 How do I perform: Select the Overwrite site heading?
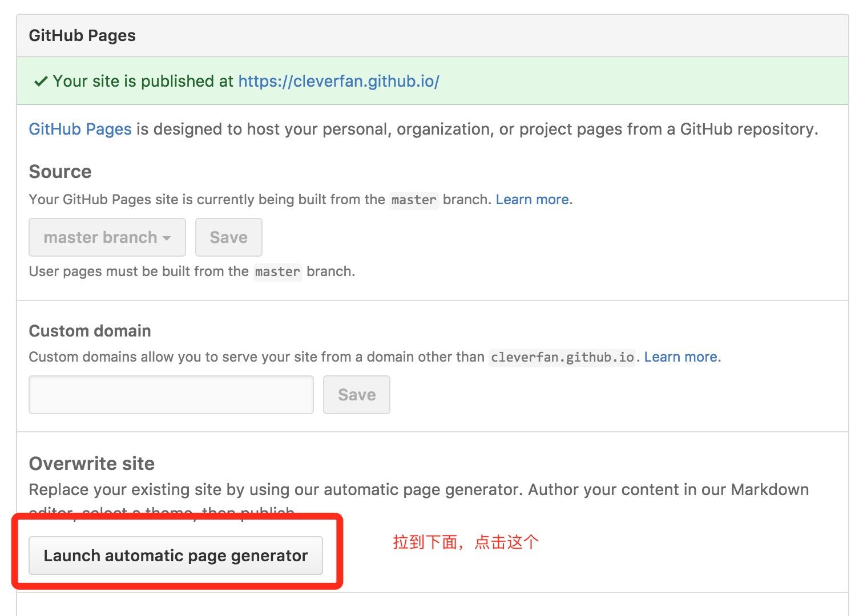[x=91, y=464]
